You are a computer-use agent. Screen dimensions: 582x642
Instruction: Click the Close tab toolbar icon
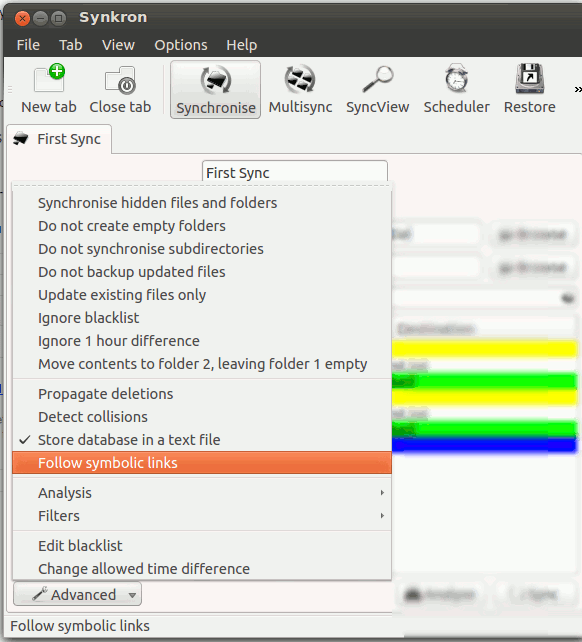[x=120, y=80]
